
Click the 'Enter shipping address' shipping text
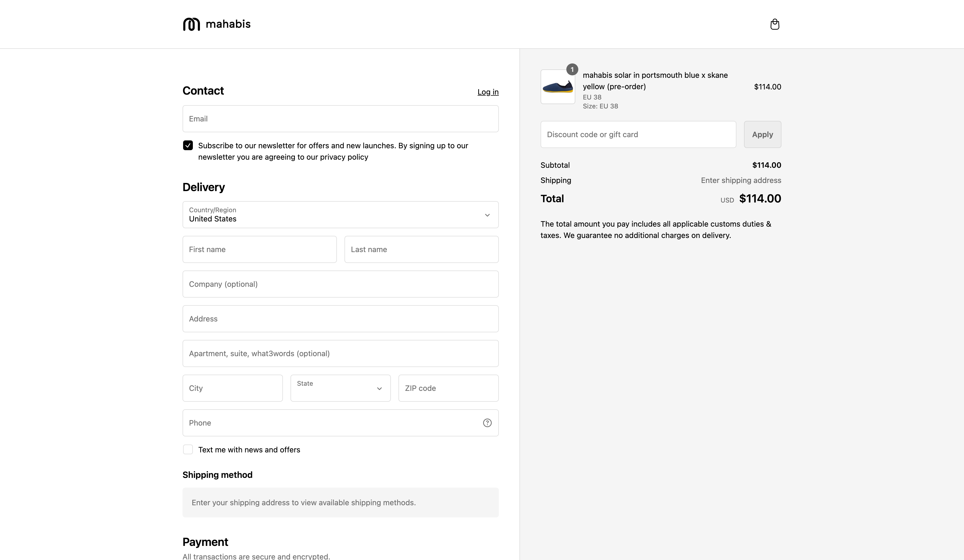(741, 181)
